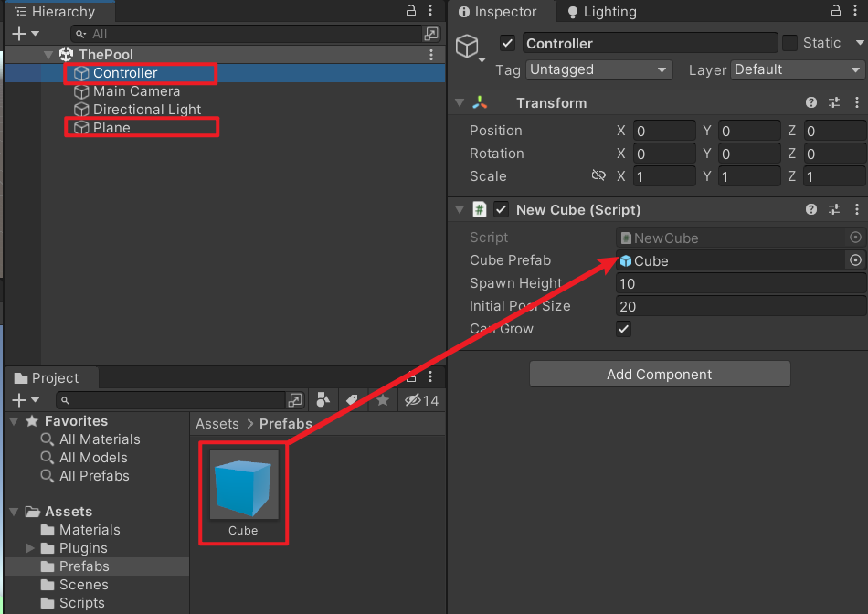Click the Project search field
868x614 pixels.
tap(171, 399)
